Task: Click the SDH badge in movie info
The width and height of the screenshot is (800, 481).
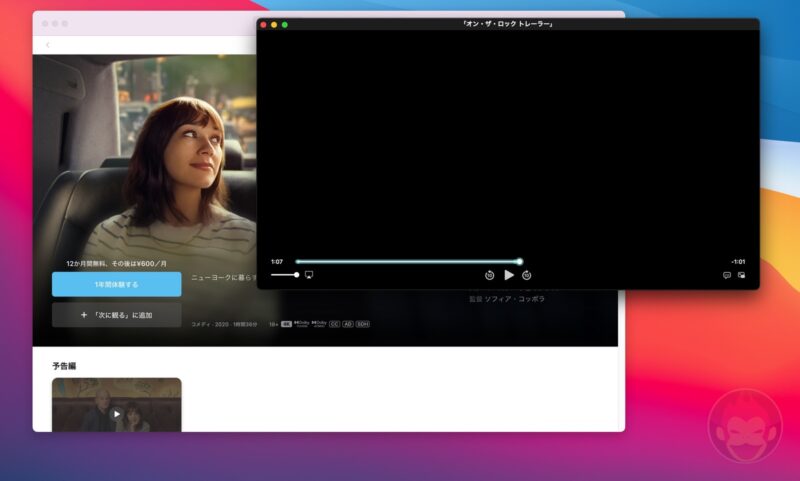Action: click(x=362, y=324)
